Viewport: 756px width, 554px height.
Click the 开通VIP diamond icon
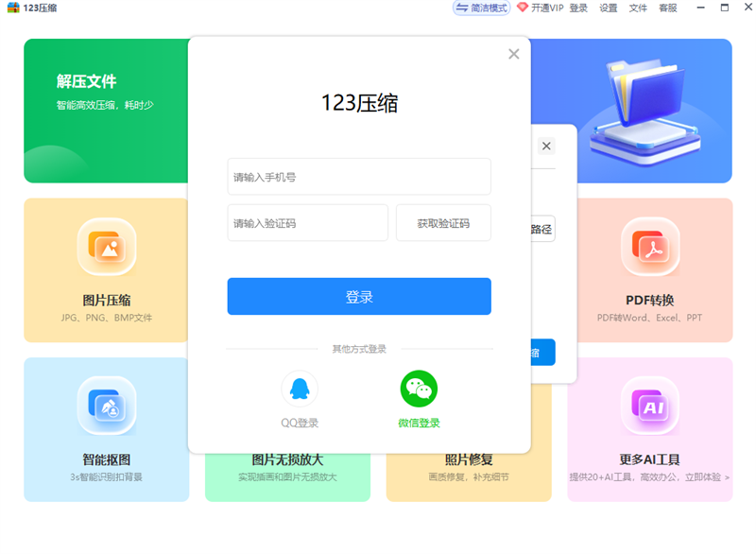523,8
